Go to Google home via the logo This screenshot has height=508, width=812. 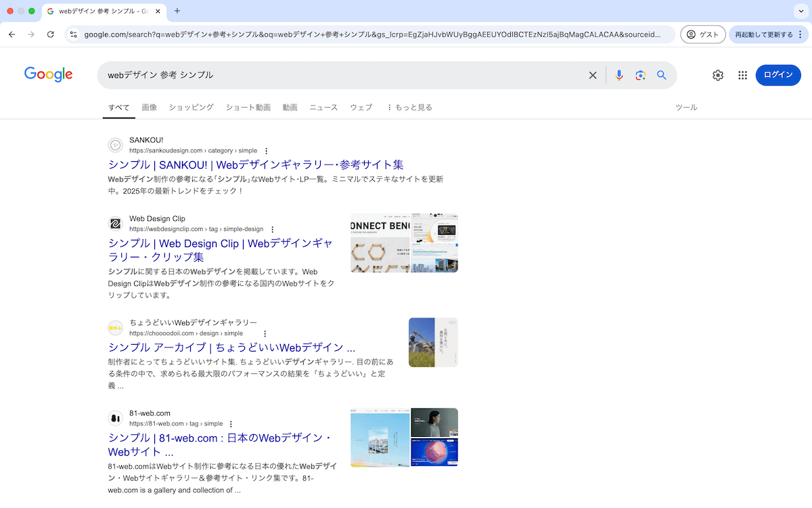(49, 75)
